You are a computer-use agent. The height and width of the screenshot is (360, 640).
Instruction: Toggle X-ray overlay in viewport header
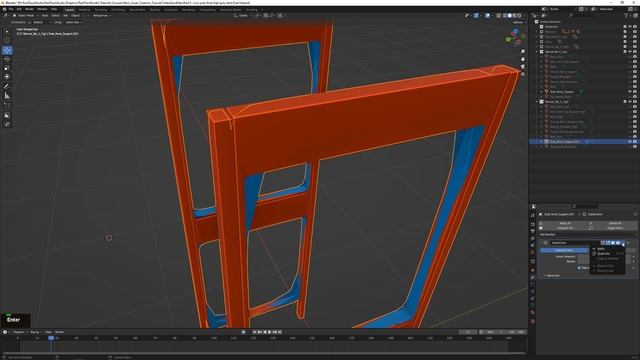click(499, 16)
